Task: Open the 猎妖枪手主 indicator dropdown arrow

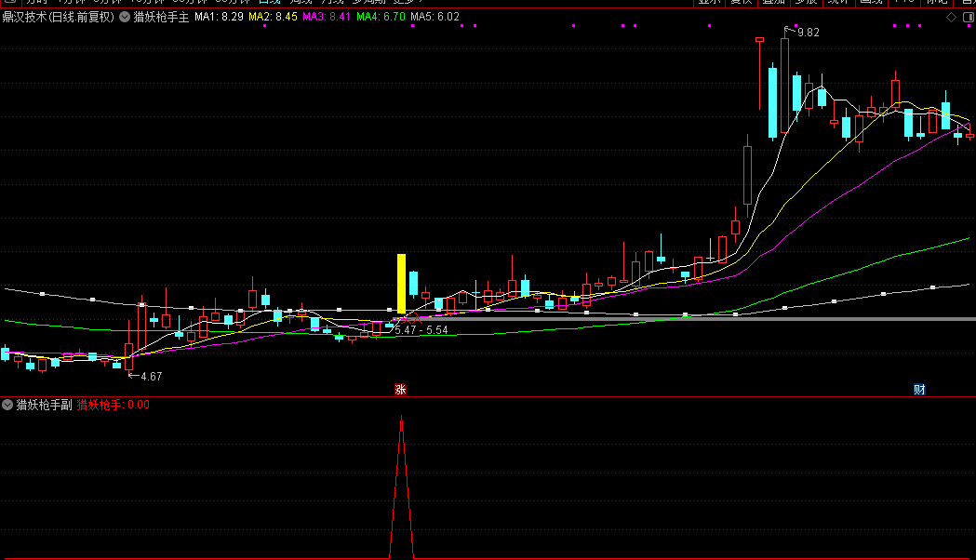Action: 125,17
